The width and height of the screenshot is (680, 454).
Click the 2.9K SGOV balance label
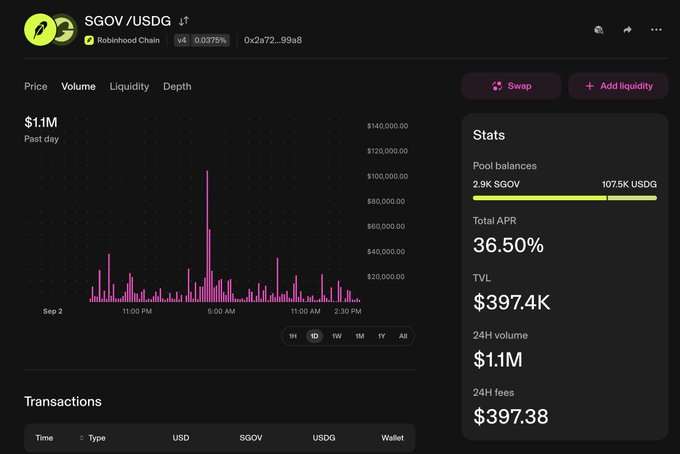(x=496, y=184)
